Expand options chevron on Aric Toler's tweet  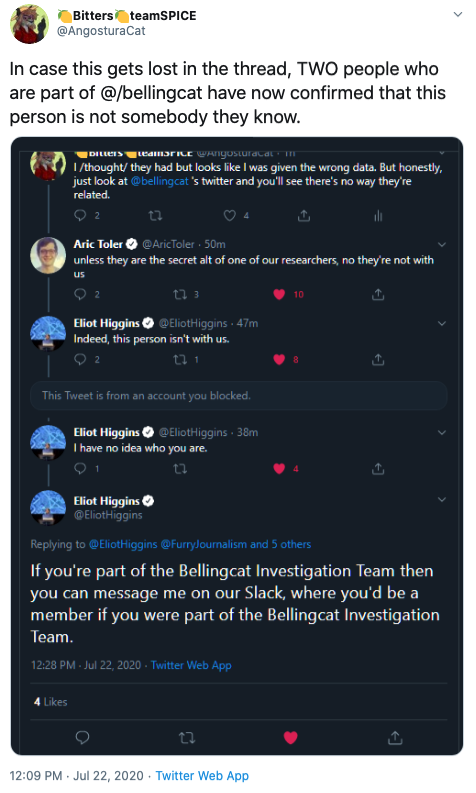[x=442, y=245]
